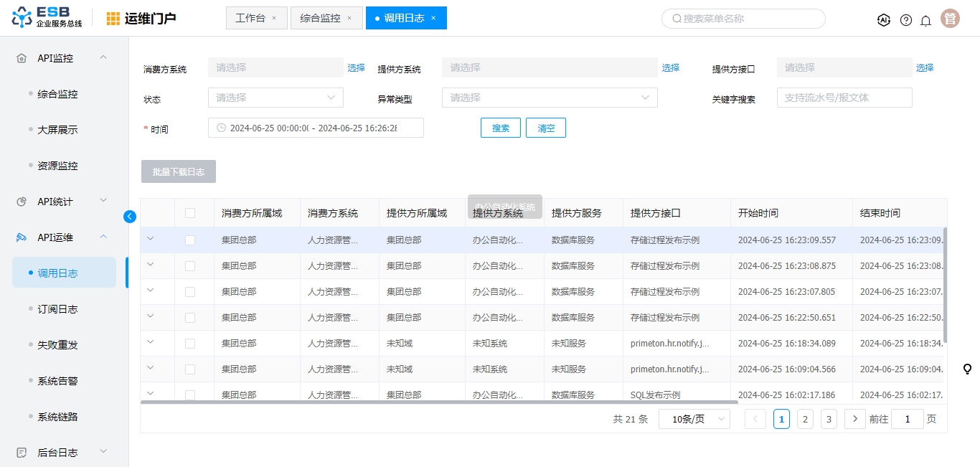Click the user avatar icon
Image resolution: width=980 pixels, height=467 pixels.
tap(950, 19)
